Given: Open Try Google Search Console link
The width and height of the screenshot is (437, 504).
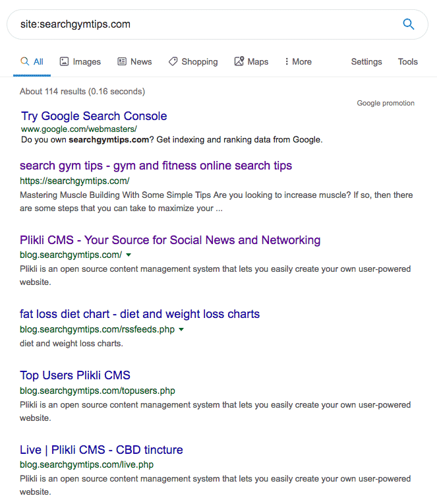Looking at the screenshot, I should 94,116.
